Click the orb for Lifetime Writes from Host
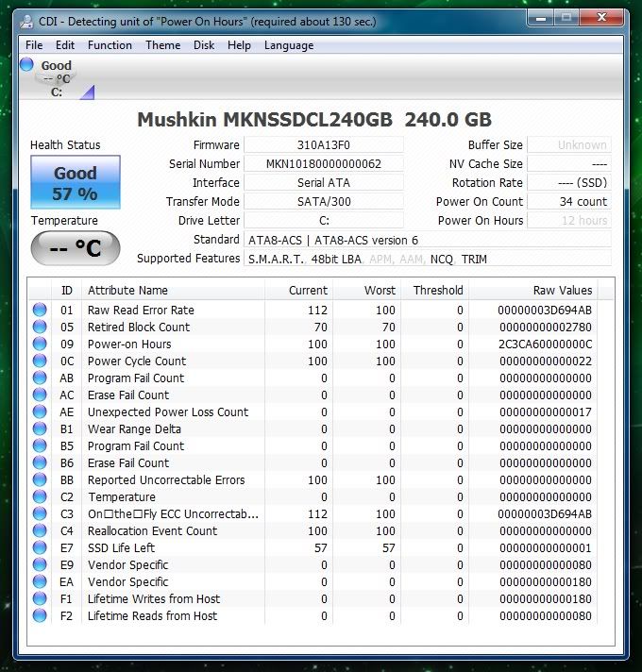Viewport: 642px width, 672px height. [40, 598]
